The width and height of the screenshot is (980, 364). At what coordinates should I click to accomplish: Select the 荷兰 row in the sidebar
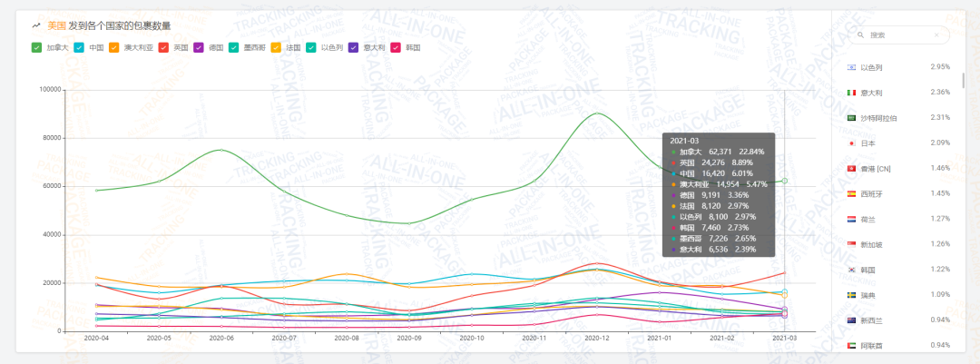(x=869, y=220)
